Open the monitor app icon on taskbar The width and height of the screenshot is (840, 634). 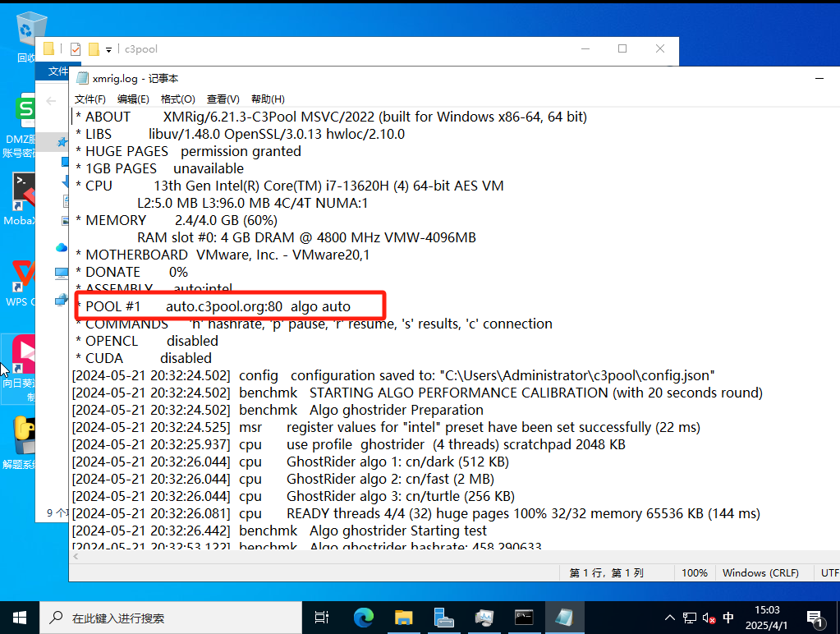(x=484, y=618)
